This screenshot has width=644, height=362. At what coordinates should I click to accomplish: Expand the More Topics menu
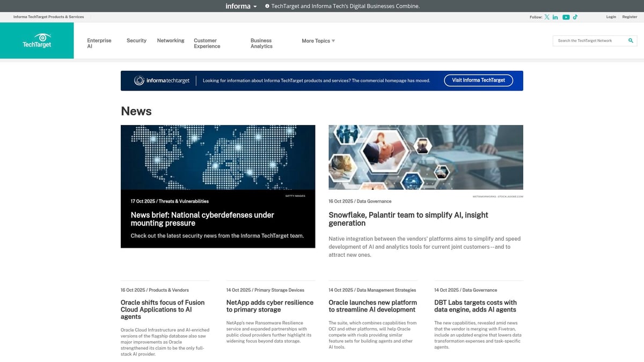point(318,41)
